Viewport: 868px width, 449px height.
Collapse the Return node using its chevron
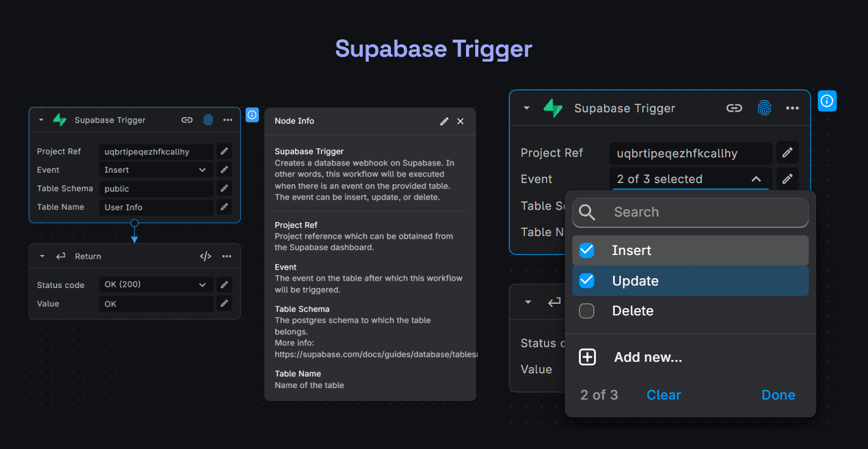41,256
